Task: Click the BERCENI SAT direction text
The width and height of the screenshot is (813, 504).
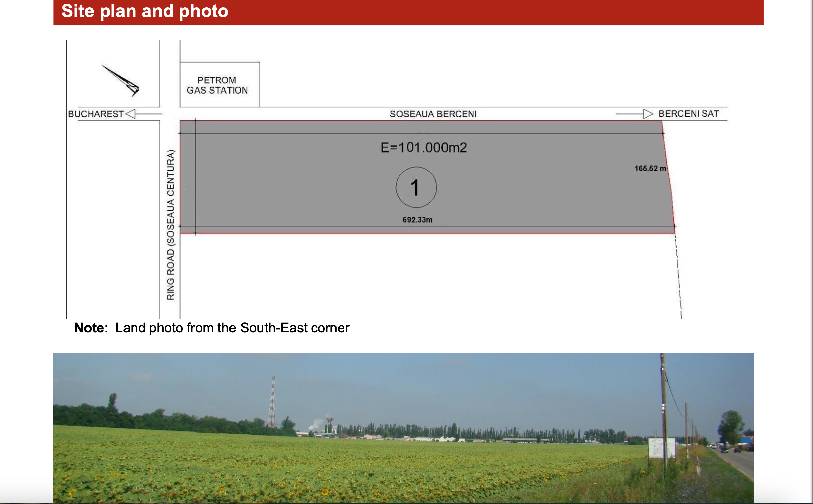Action: [688, 114]
